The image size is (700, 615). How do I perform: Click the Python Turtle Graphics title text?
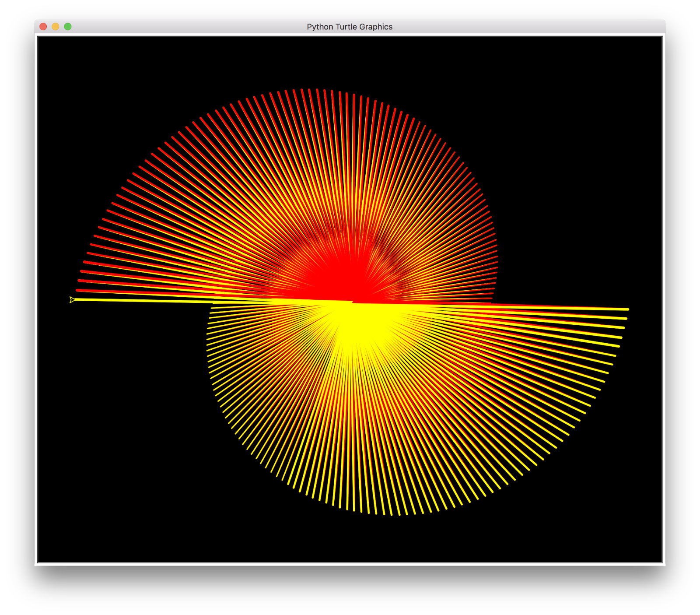pyautogui.click(x=350, y=26)
